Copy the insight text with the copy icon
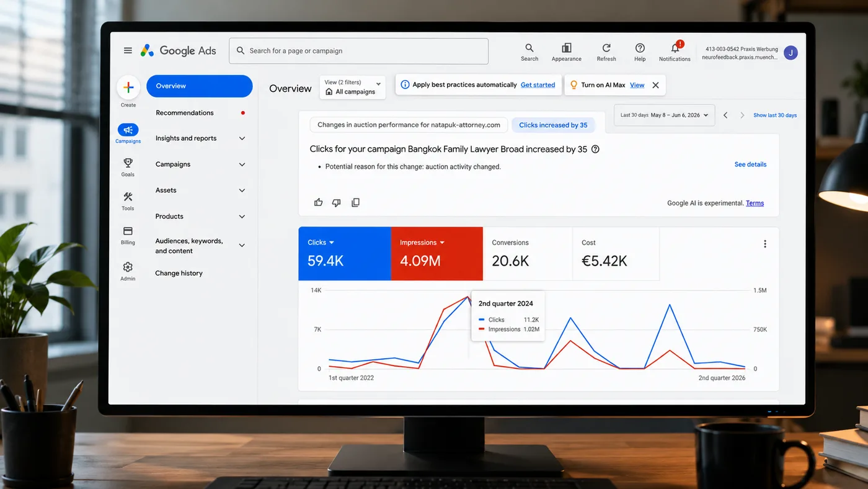The image size is (868, 489). 355,202
